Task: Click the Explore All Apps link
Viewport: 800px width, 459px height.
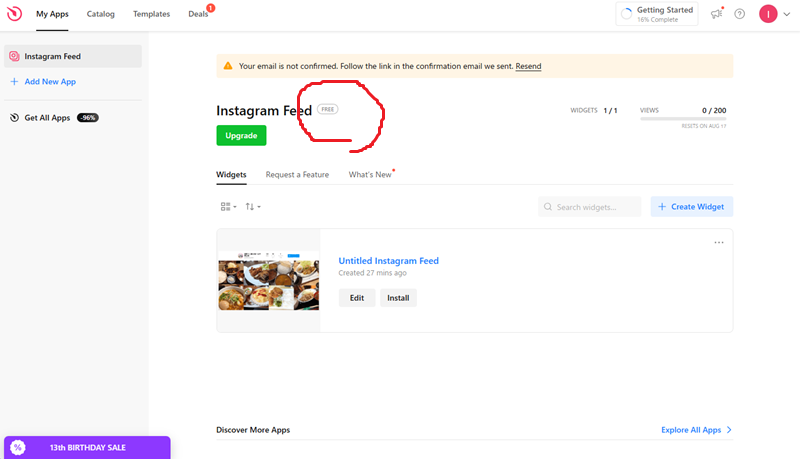Action: point(691,430)
